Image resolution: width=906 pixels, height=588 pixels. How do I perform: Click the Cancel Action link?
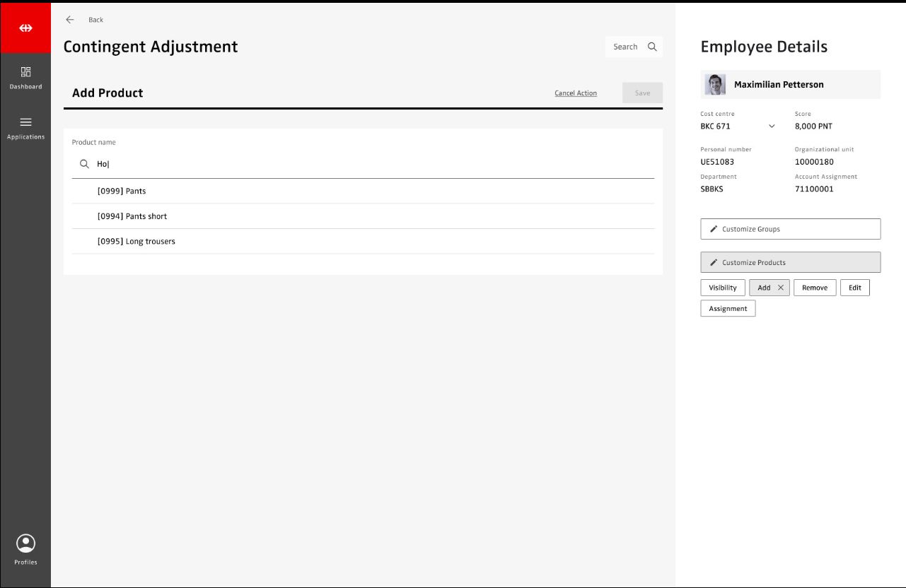point(575,93)
